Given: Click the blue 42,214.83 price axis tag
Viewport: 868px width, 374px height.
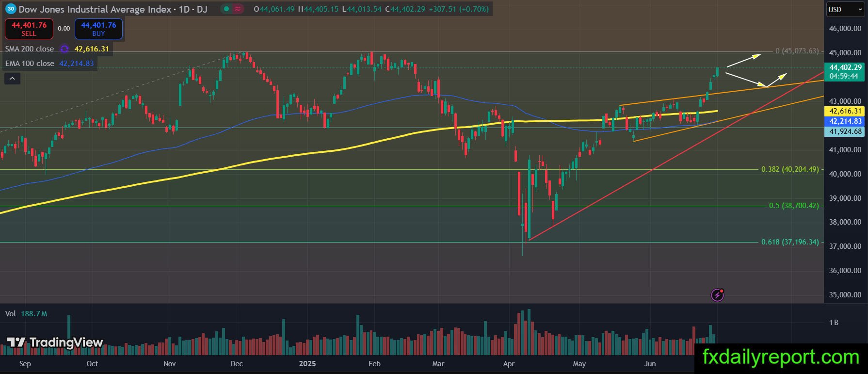Looking at the screenshot, I should (x=845, y=121).
